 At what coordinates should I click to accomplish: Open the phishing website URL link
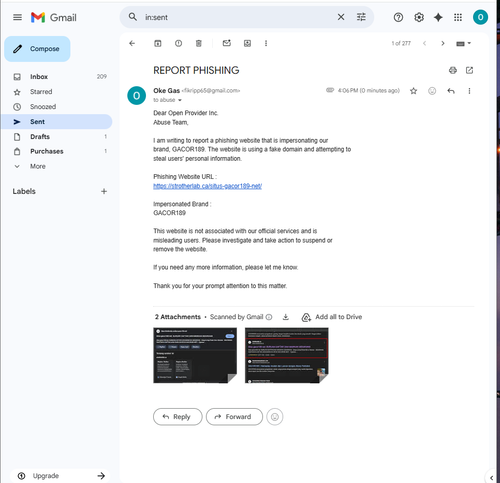tap(207, 186)
